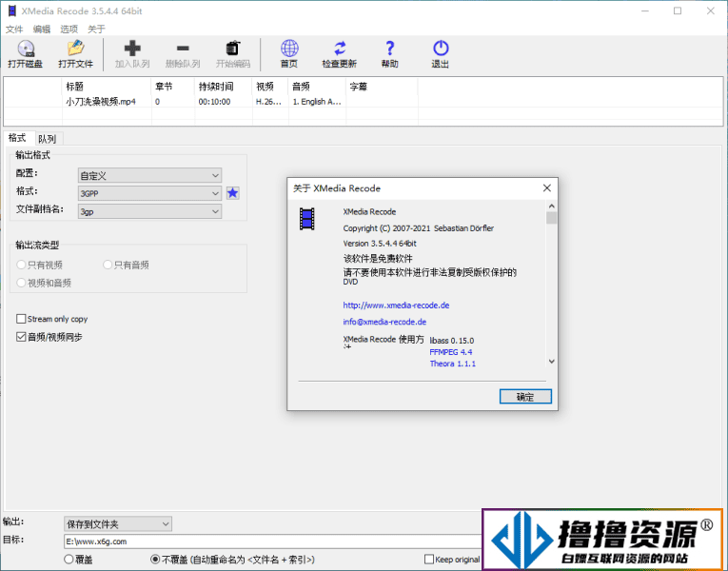Click the 音频 column header
Image resolution: width=728 pixels, height=571 pixels.
pos(318,87)
